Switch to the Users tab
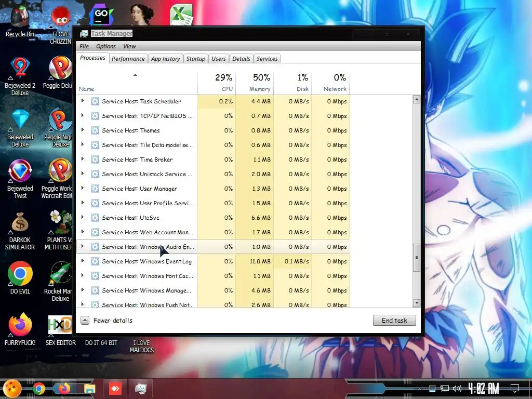Image resolution: width=532 pixels, height=399 pixels. click(219, 59)
